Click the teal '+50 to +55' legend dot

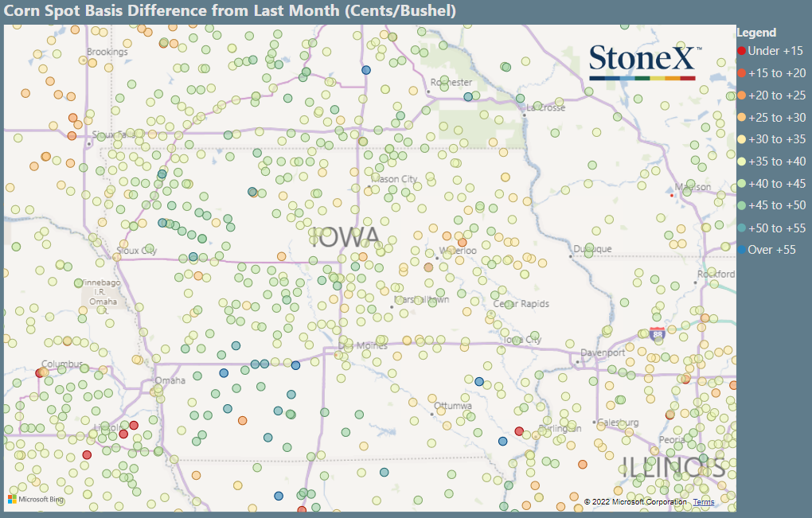coord(741,228)
